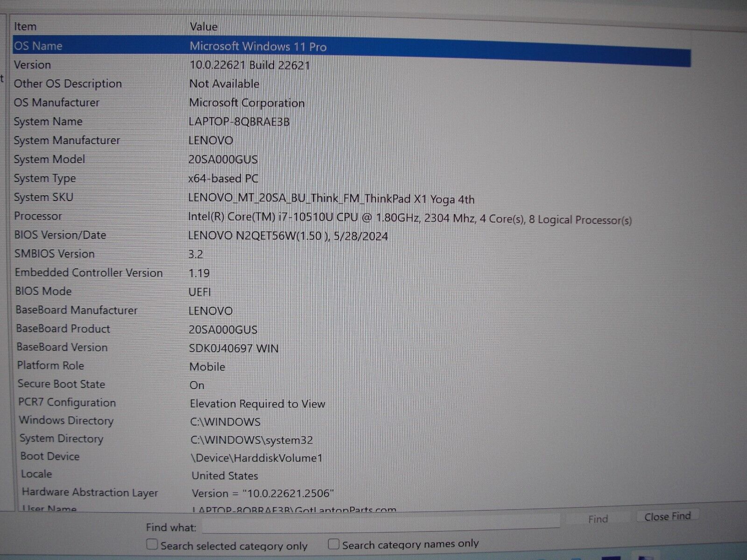The width and height of the screenshot is (747, 560).
Task: Select the OS Manufacturer item
Action: pos(56,102)
